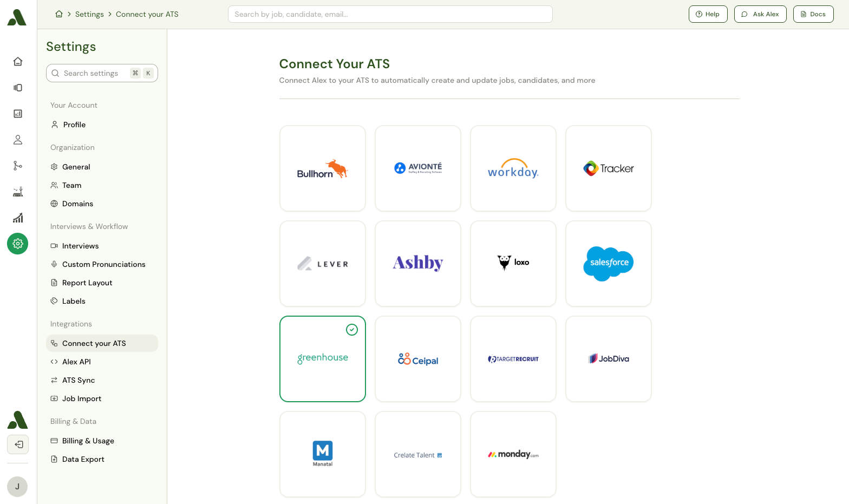Open ATS Sync settings

tap(102, 380)
